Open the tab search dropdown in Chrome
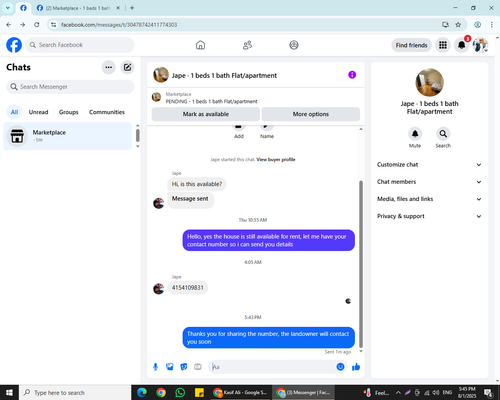Viewport: 500px width, 400px height. click(7, 8)
